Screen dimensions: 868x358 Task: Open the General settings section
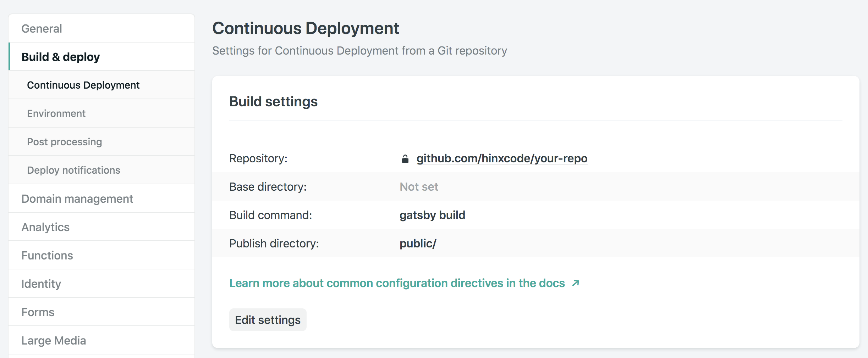point(42,29)
